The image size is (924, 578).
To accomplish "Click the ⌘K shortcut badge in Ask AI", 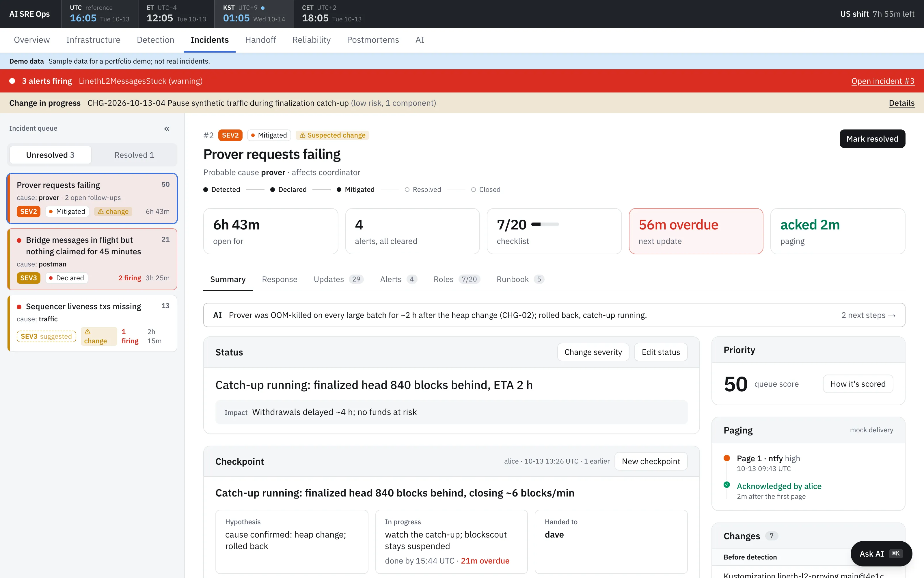I will 896,553.
